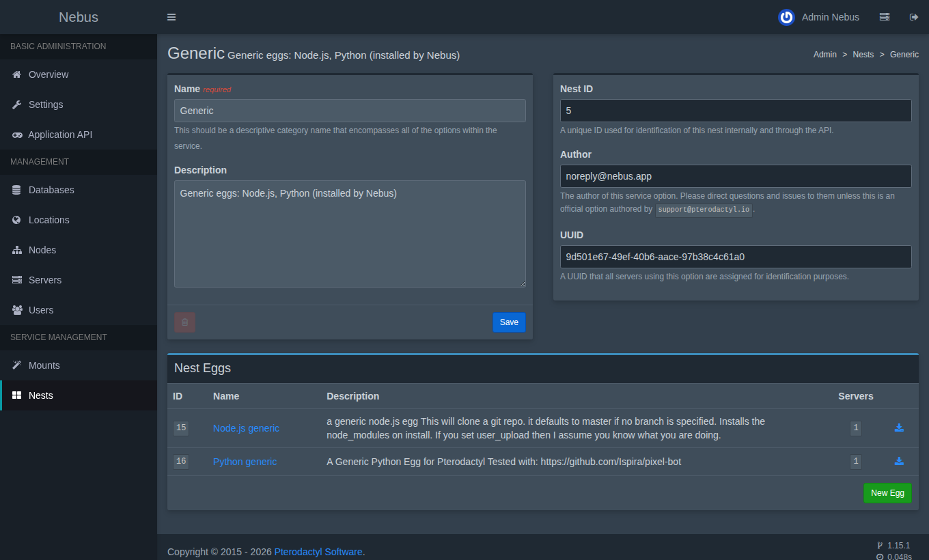The width and height of the screenshot is (929, 560).
Task: Open Mounts in service management
Action: 79,365
